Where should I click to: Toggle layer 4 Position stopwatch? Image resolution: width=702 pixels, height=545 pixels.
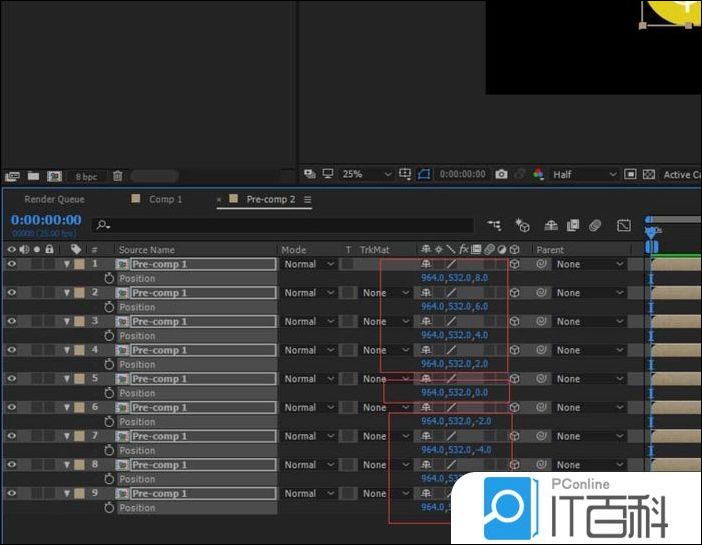109,364
